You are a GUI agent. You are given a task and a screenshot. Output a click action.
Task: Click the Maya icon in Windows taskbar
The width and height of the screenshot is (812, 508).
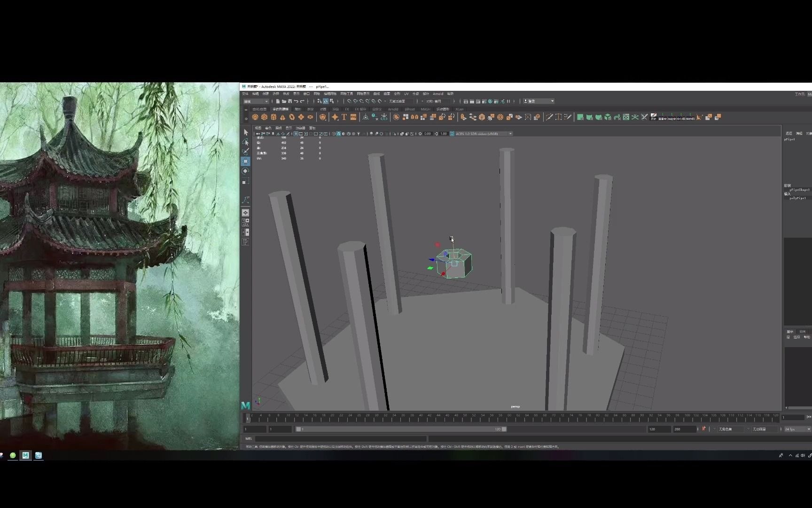pos(25,455)
